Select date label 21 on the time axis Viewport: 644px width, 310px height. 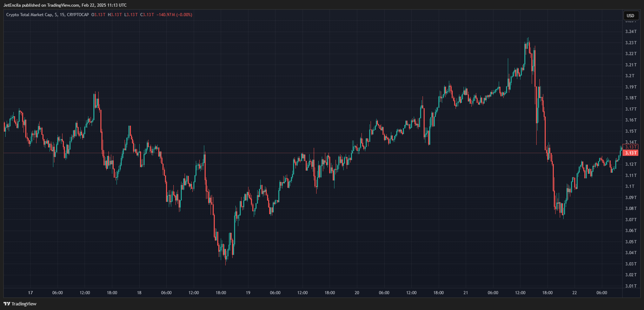pyautogui.click(x=466, y=293)
